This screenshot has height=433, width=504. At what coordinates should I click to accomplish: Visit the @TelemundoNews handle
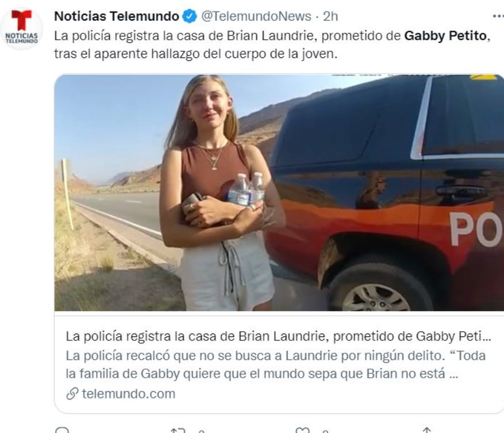[256, 16]
